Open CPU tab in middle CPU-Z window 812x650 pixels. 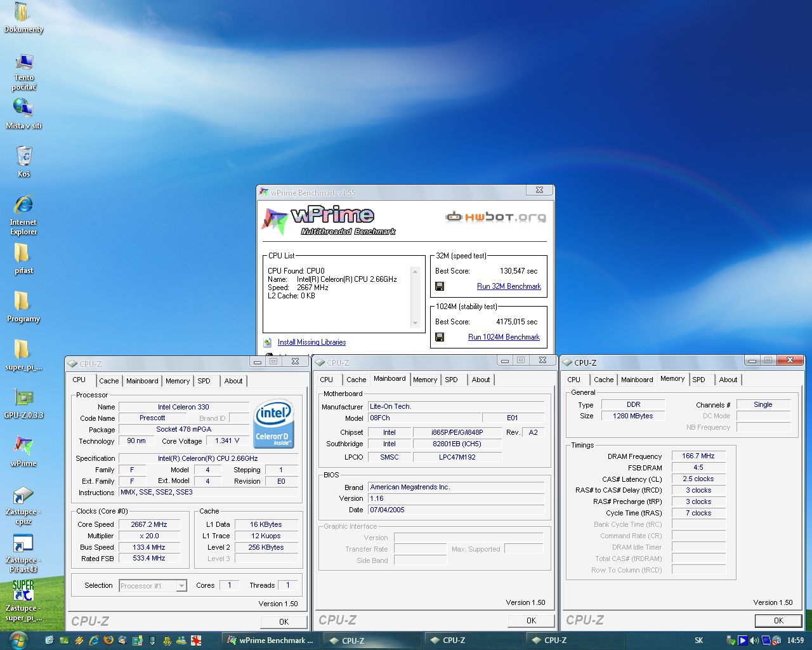coord(326,380)
